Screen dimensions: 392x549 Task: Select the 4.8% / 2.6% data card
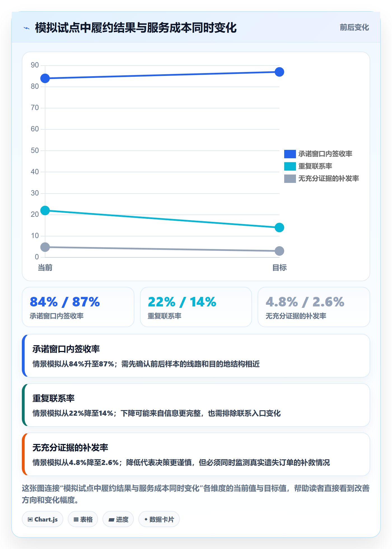tap(314, 307)
